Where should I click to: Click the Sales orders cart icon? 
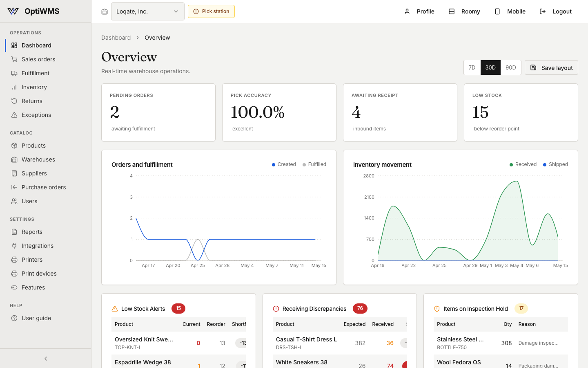[x=14, y=59]
